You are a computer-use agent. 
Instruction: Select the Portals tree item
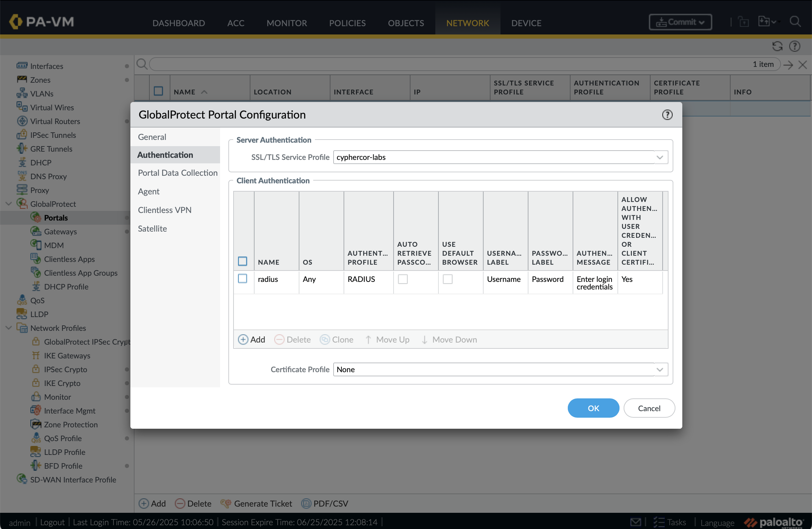[56, 217]
